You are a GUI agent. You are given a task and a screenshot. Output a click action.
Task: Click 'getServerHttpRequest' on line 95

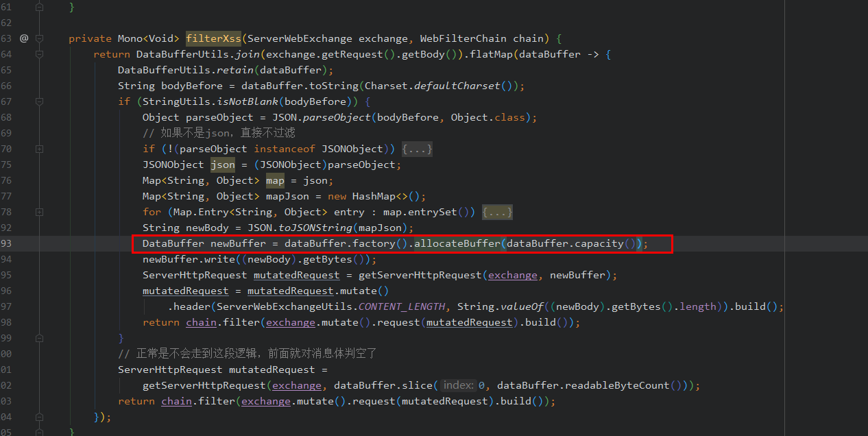[x=420, y=275]
